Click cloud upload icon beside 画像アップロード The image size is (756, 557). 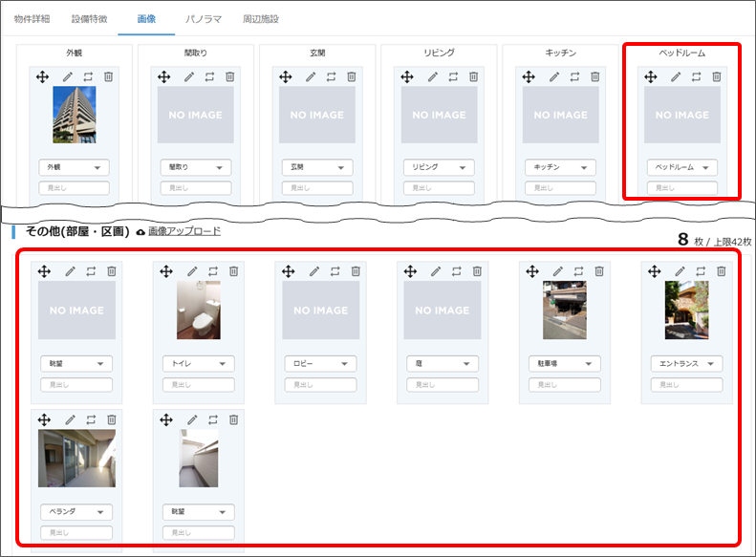(140, 232)
